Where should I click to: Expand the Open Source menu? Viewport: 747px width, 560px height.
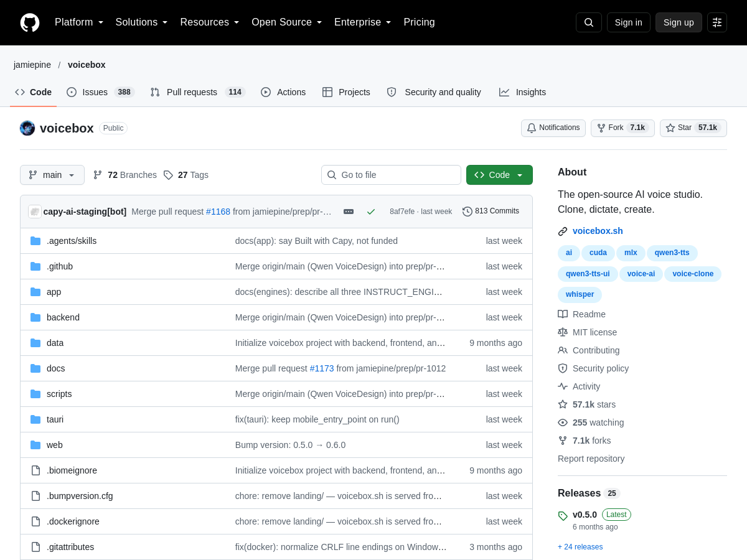[287, 22]
